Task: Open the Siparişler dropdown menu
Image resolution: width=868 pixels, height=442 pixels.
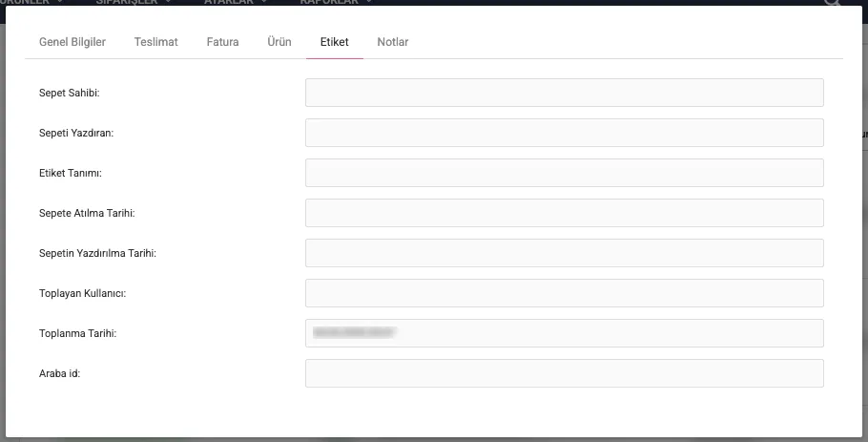Action: click(134, 3)
